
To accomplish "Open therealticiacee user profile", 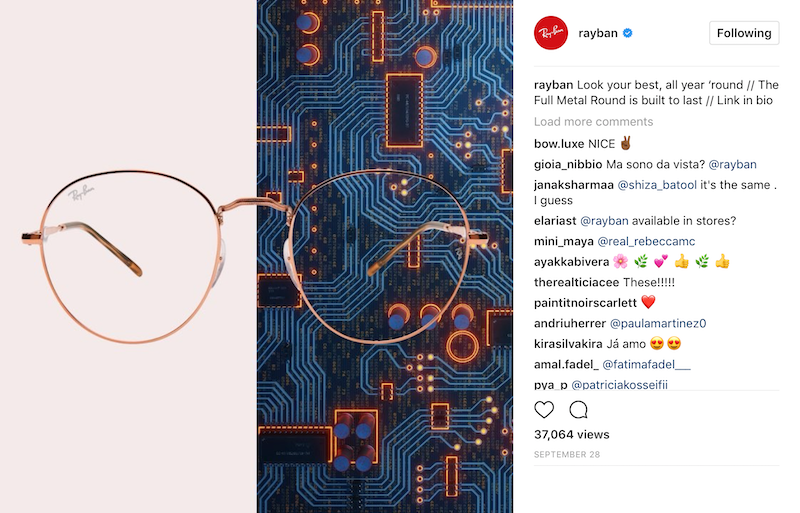I will coord(577,282).
